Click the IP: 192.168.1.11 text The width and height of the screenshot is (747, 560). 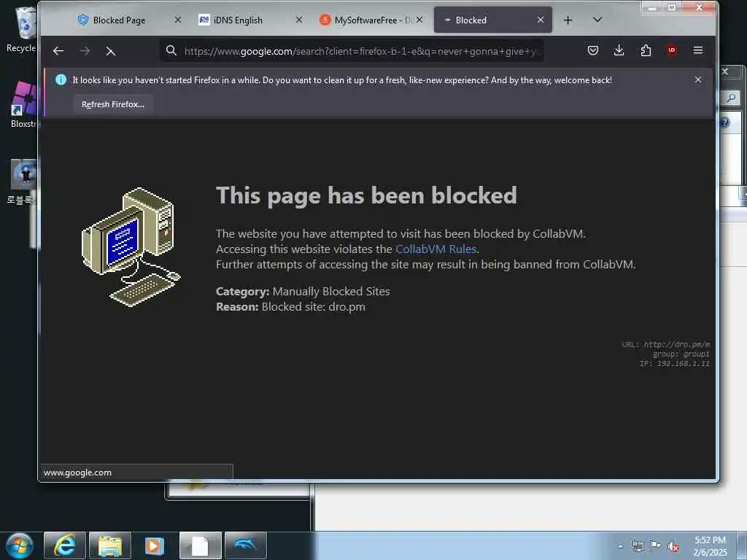coord(675,364)
